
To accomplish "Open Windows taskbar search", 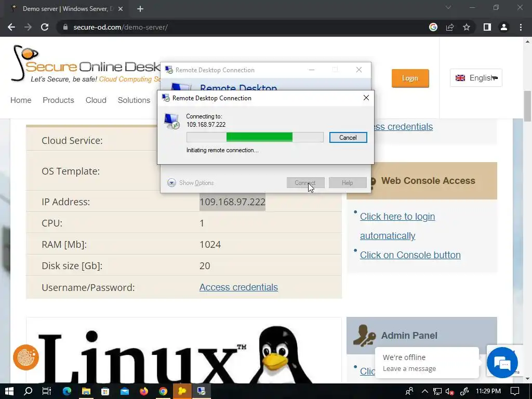I will 28,391.
